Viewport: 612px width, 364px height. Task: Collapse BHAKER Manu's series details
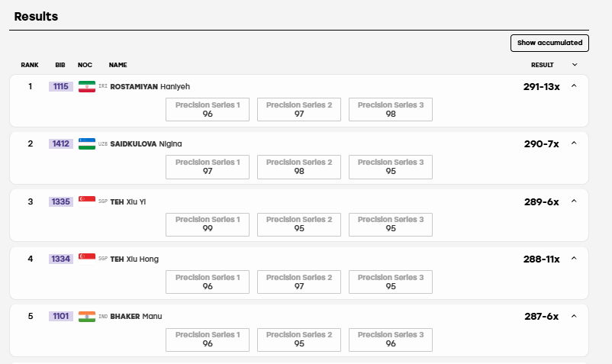click(x=574, y=316)
